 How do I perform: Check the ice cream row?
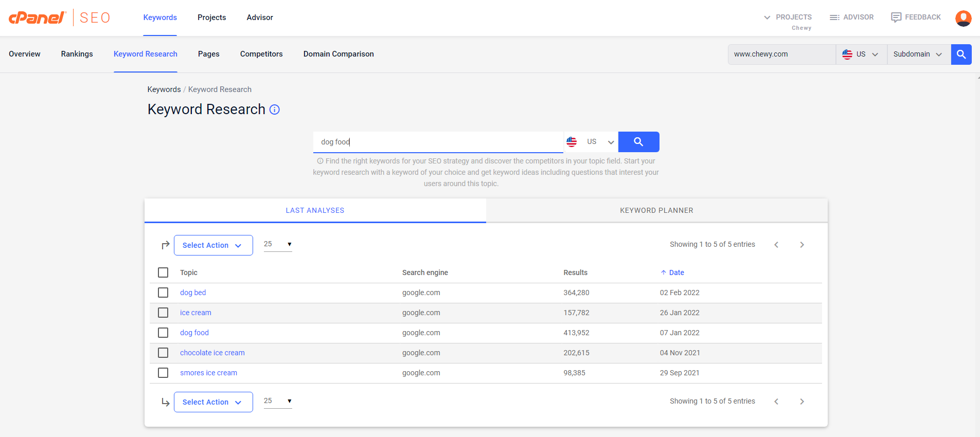click(163, 313)
